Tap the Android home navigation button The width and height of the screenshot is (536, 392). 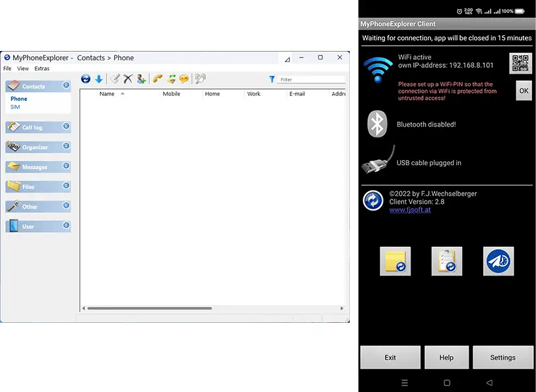(x=447, y=382)
